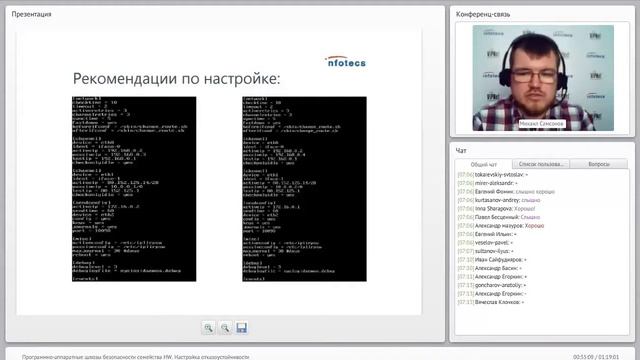Select Павел Бесценный's chat message
This screenshot has height=360, width=640.
(499, 217)
